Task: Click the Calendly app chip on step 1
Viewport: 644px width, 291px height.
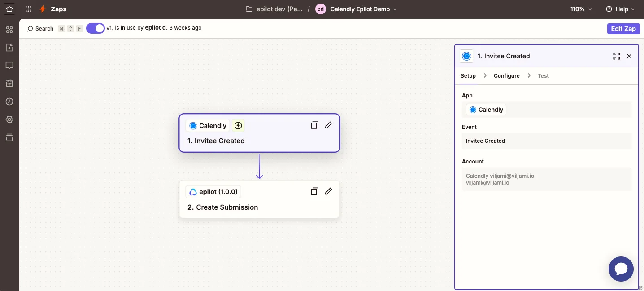Action: click(208, 126)
